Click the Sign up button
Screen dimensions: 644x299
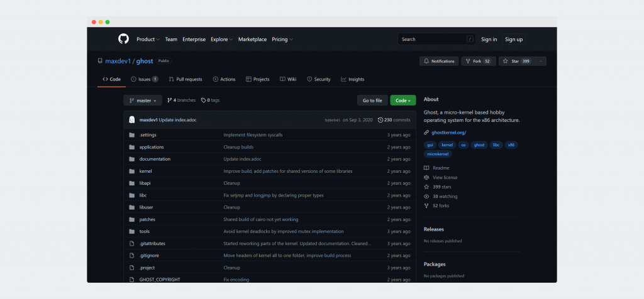click(x=513, y=40)
